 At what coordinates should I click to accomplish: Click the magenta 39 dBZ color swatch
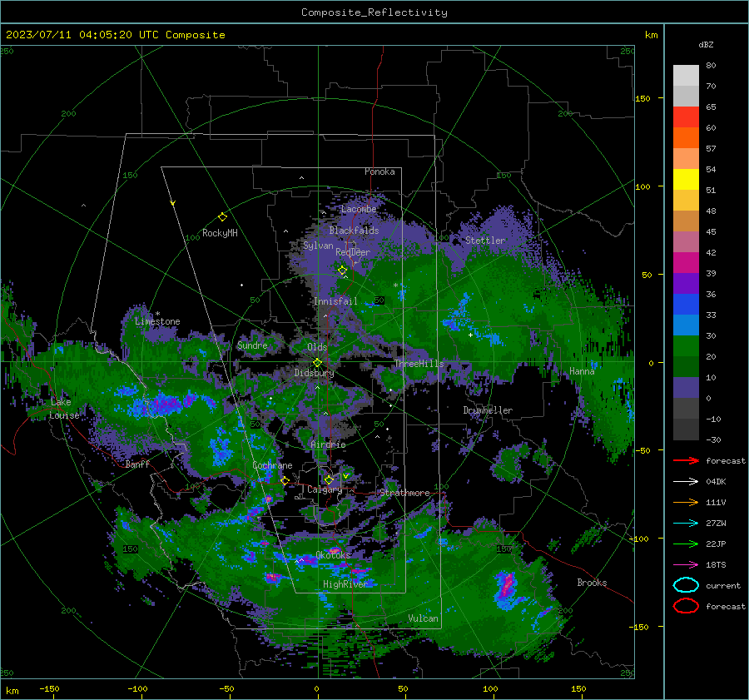[686, 262]
